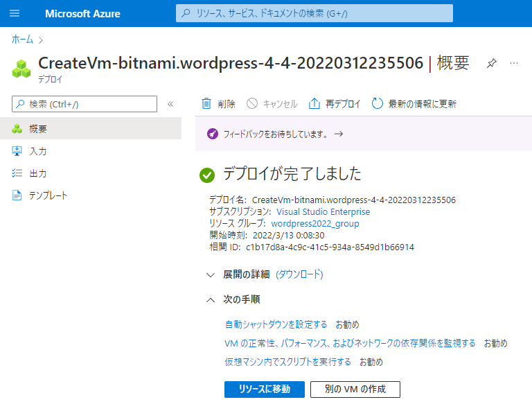Focus the global resource search box
The image size is (532, 411).
coord(314,13)
